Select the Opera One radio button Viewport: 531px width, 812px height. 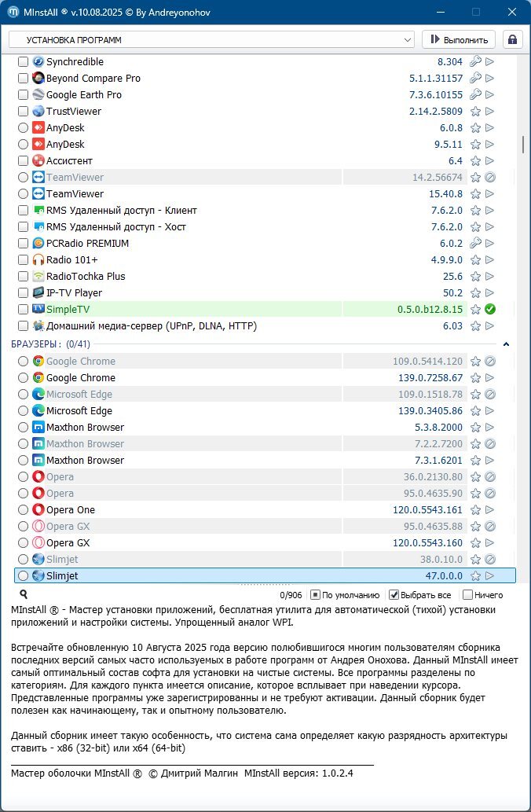pyautogui.click(x=23, y=509)
